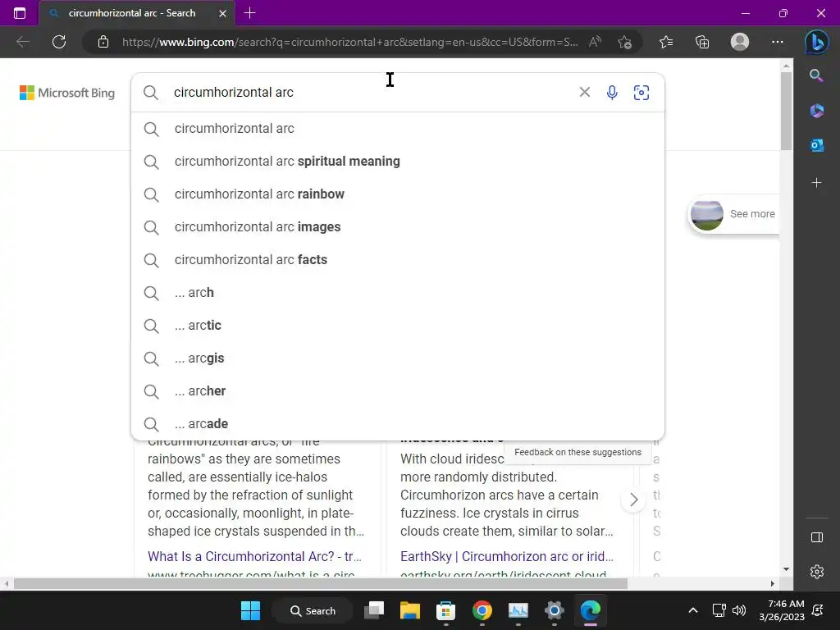Choose the '... arctic' suggestion

(x=398, y=325)
